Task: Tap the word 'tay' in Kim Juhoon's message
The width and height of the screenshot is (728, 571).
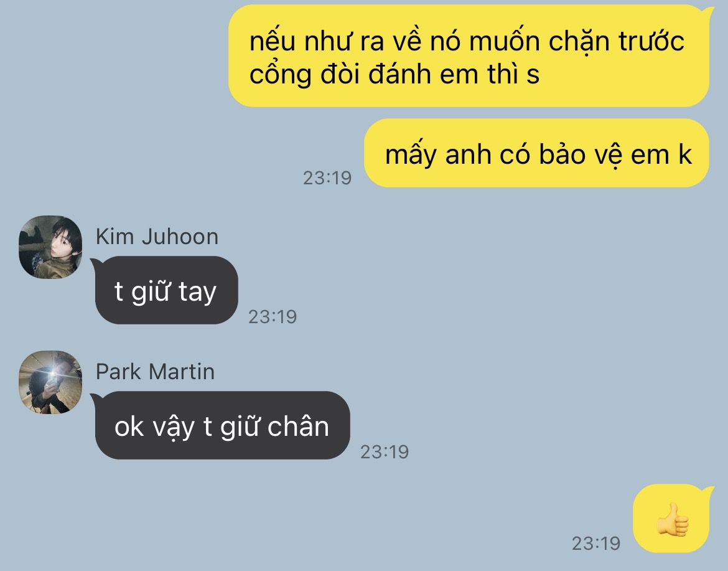Action: click(197, 292)
